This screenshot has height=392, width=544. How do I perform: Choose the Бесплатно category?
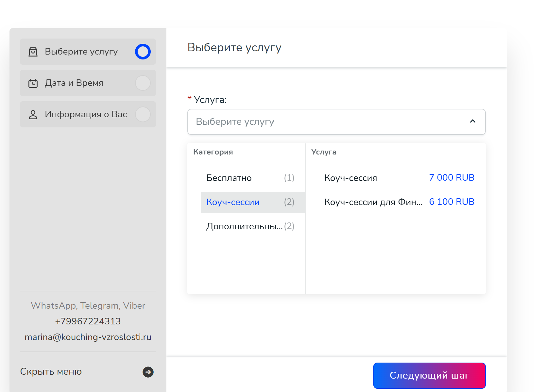point(229,178)
